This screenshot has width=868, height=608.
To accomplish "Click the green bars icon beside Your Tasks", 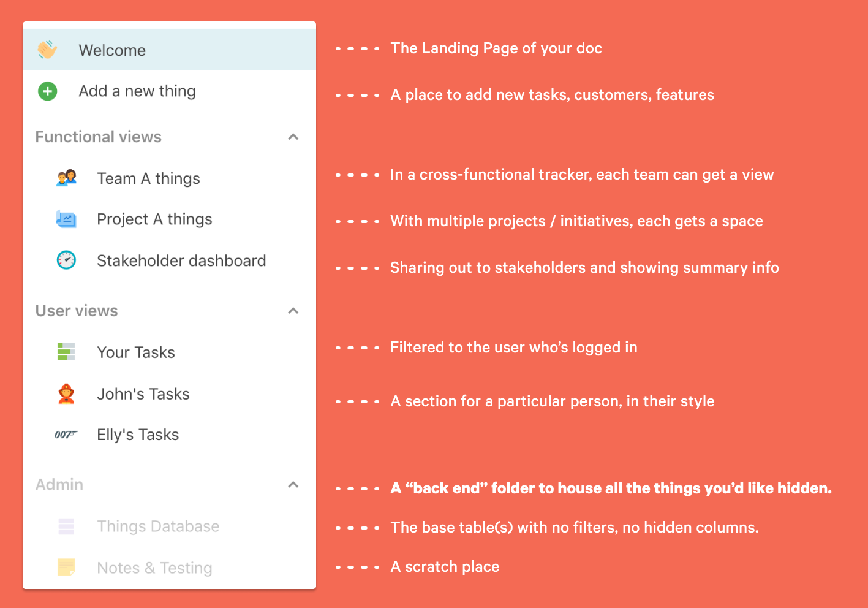I will point(66,352).
